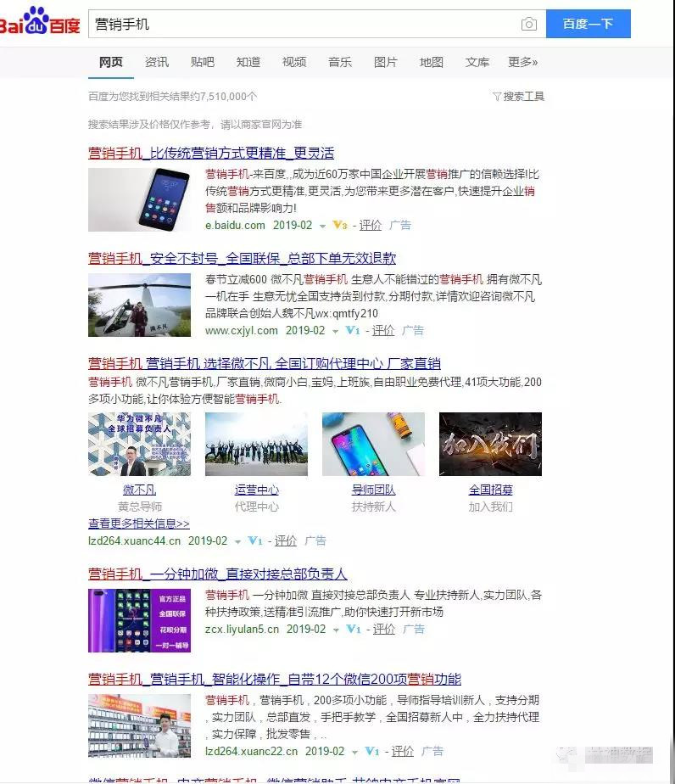Open the 加入我们 recruitment thumbnail
Viewport: 675px width, 784px height.
(x=490, y=444)
